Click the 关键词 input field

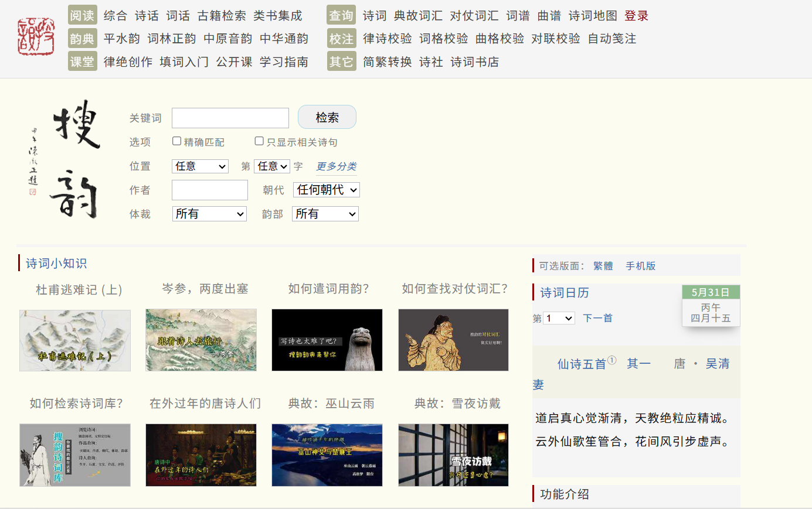coord(230,118)
